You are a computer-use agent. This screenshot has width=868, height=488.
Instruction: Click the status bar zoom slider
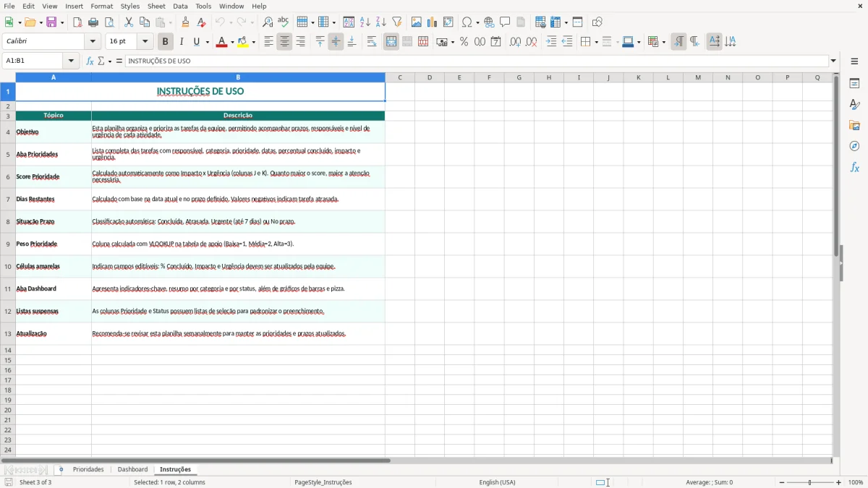(810, 482)
